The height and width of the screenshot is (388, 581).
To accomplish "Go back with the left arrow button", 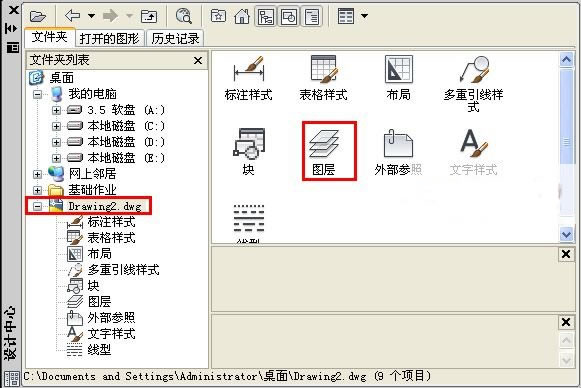I will point(73,16).
